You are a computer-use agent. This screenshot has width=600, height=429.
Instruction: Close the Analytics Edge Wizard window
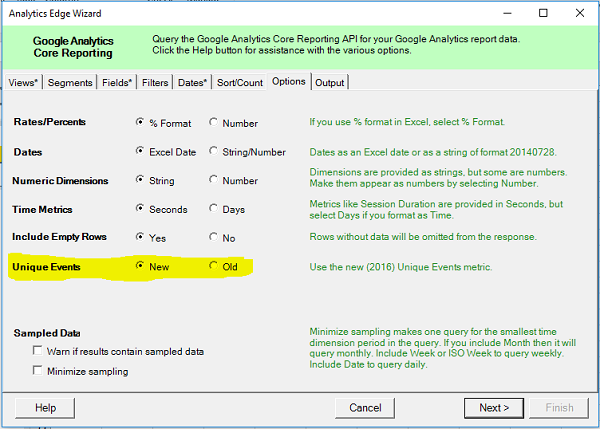[x=580, y=13]
